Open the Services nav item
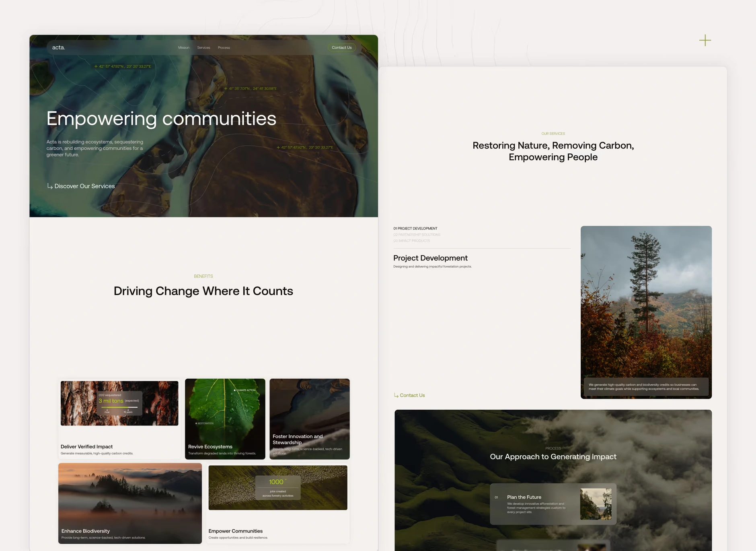Screen dimensions: 756x551 point(203,47)
